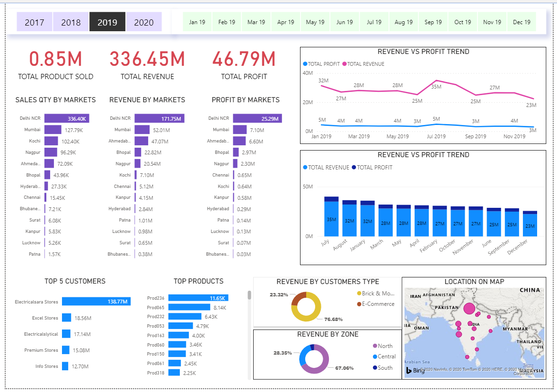Select the TOTAL PROFIT legend dot

coord(305,63)
